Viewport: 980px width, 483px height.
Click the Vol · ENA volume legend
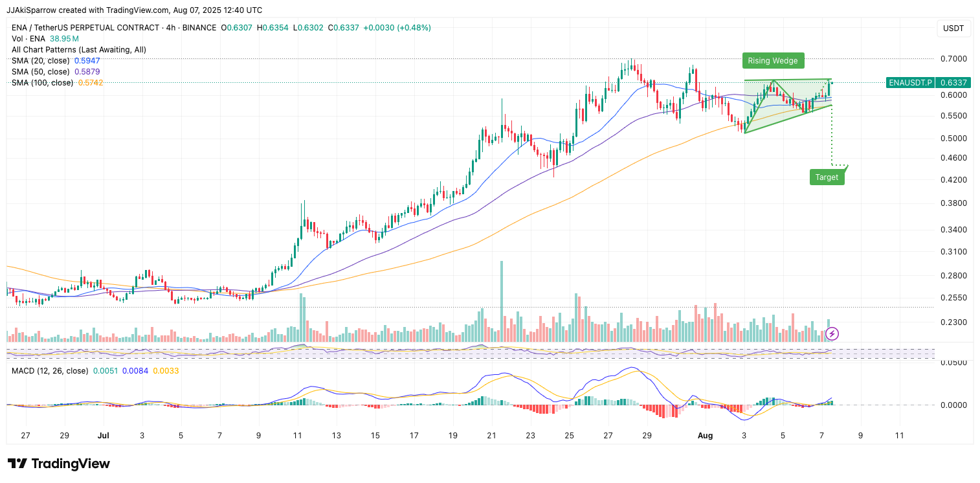tap(28, 39)
